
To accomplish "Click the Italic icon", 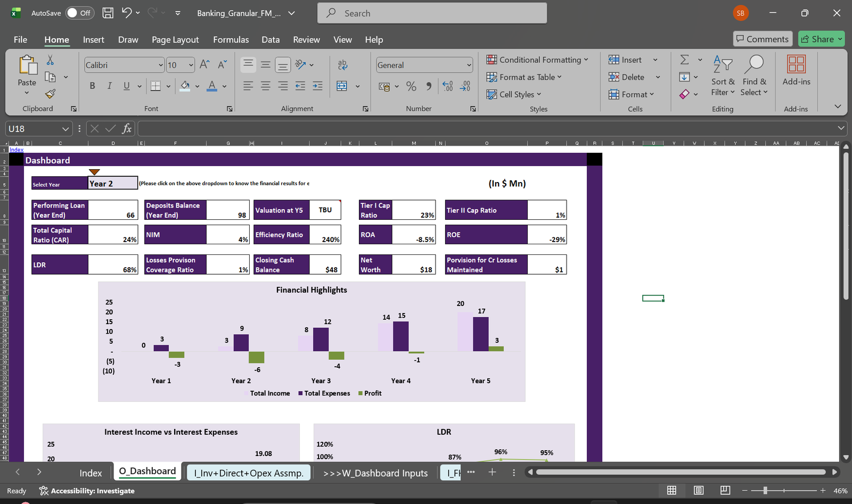I will (109, 86).
